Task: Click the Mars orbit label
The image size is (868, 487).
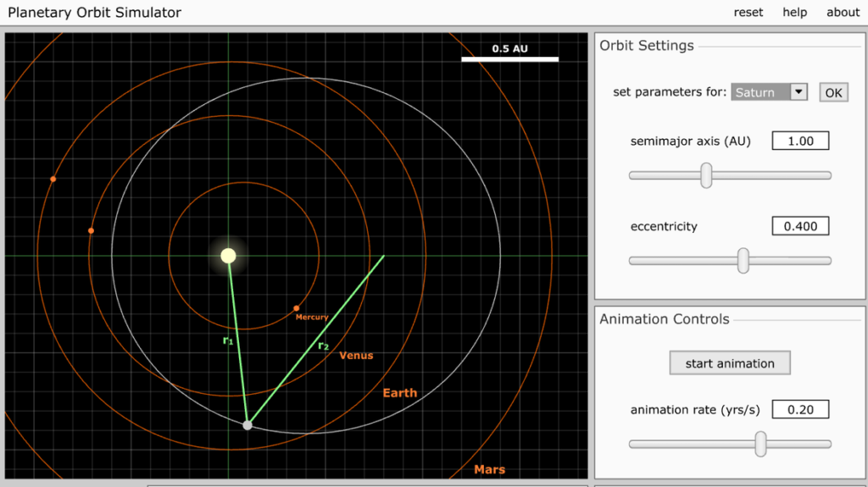Action: coord(489,470)
